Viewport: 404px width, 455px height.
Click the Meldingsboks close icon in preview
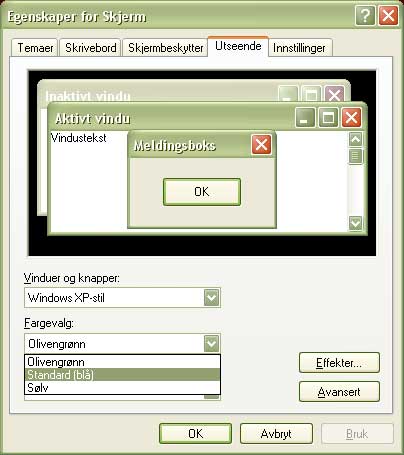tap(261, 145)
